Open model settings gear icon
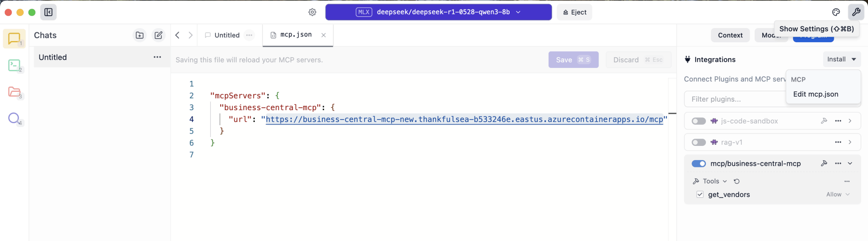 (x=312, y=12)
